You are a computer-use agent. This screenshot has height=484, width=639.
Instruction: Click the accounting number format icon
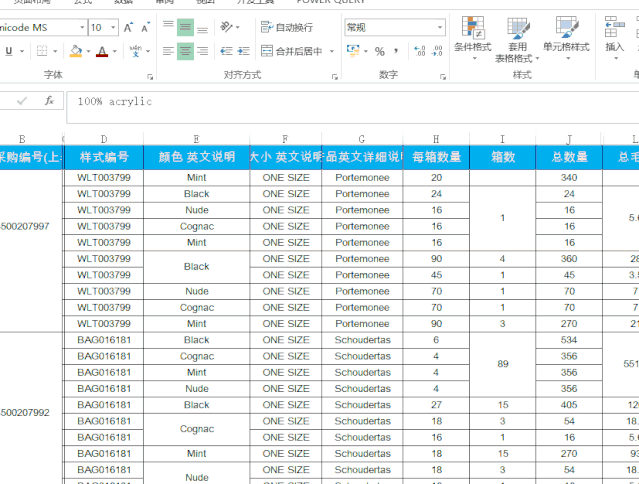[x=353, y=51]
